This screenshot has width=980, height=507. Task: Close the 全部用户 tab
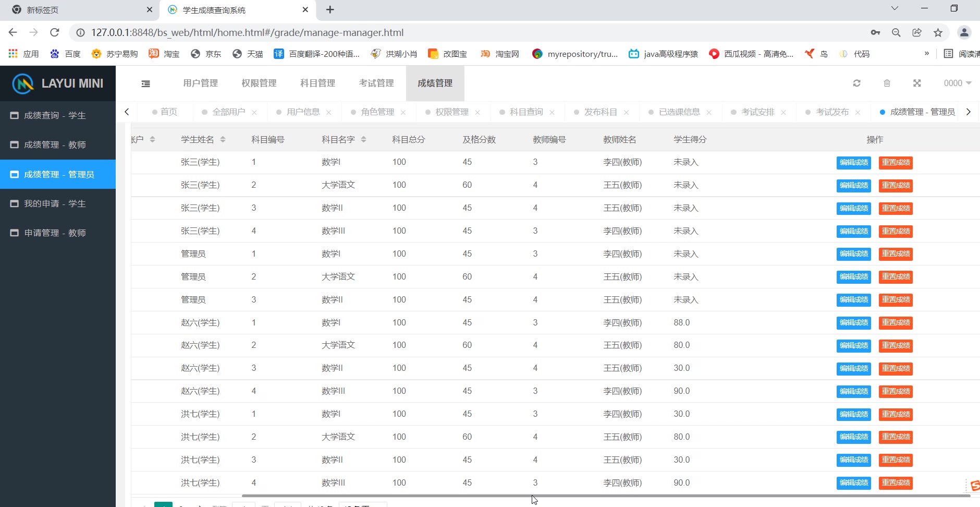coord(254,113)
